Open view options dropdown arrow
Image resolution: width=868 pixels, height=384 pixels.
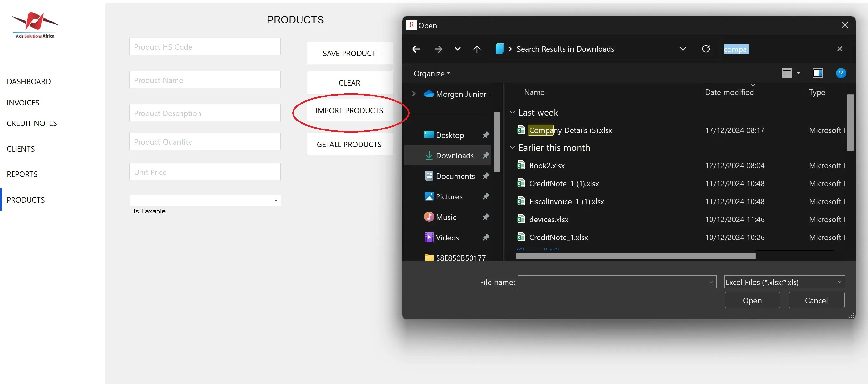(798, 73)
